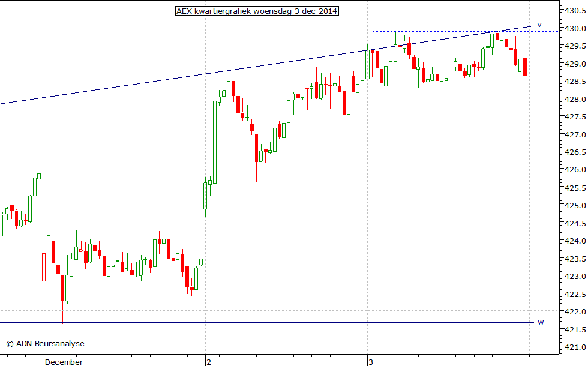Click the 424.0 price axis label
Viewport: 588px width, 366px height.
pos(575,241)
